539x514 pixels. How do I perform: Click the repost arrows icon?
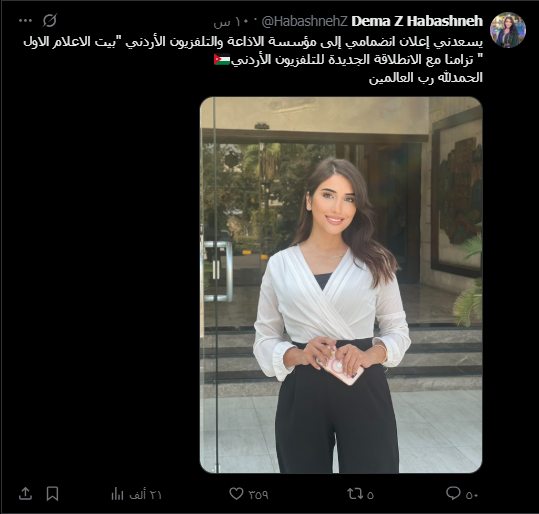355,494
